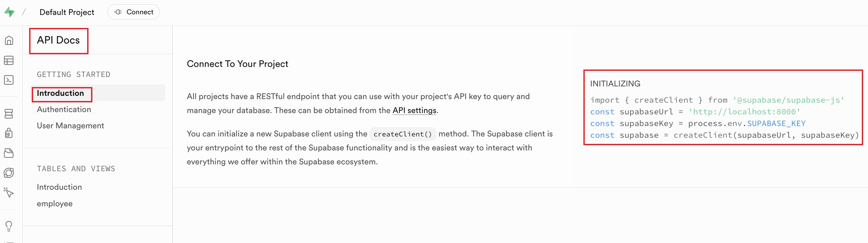
Task: Click the API Docs heading
Action: point(58,40)
